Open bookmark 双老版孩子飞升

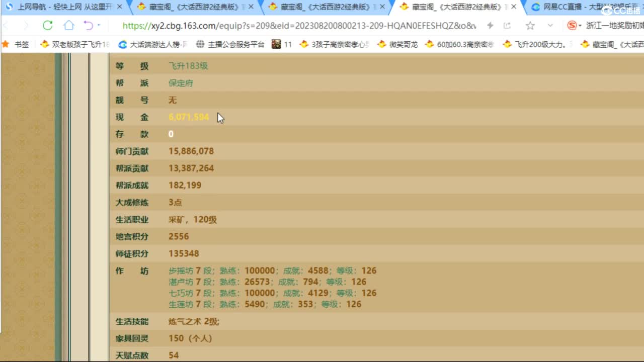75,44
